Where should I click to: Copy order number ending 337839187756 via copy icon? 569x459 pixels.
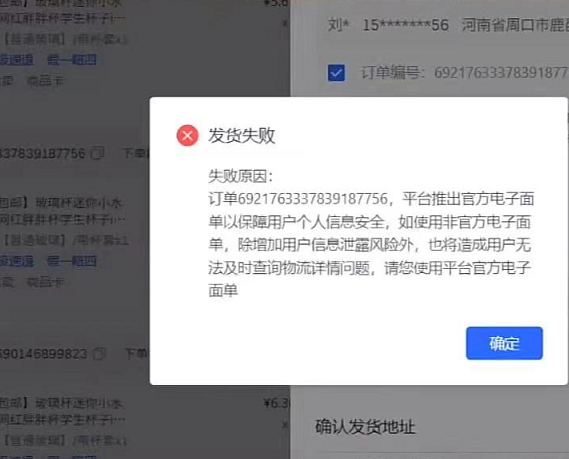coord(98,153)
